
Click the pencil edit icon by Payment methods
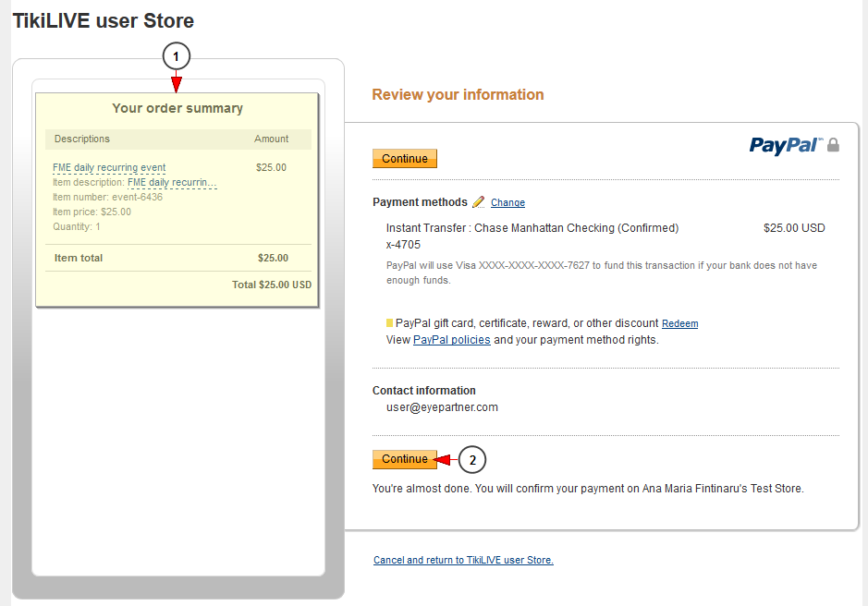[478, 202]
